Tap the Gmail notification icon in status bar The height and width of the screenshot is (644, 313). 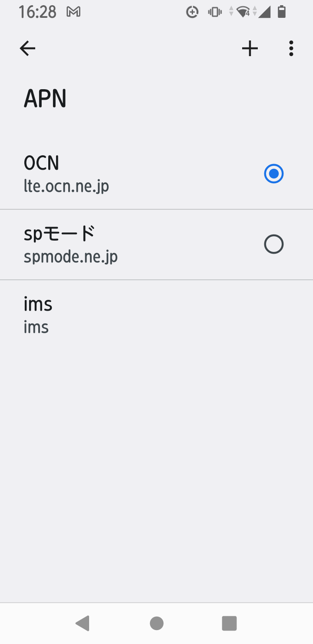click(x=74, y=12)
